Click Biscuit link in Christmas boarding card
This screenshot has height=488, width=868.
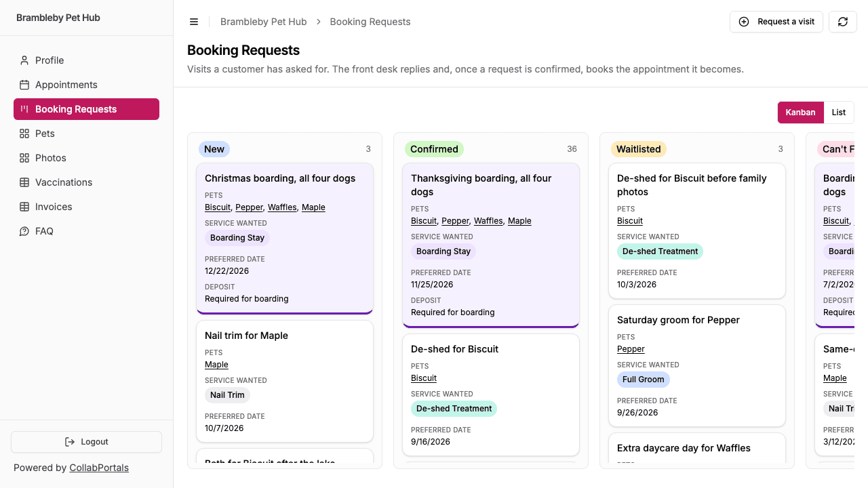pos(218,207)
